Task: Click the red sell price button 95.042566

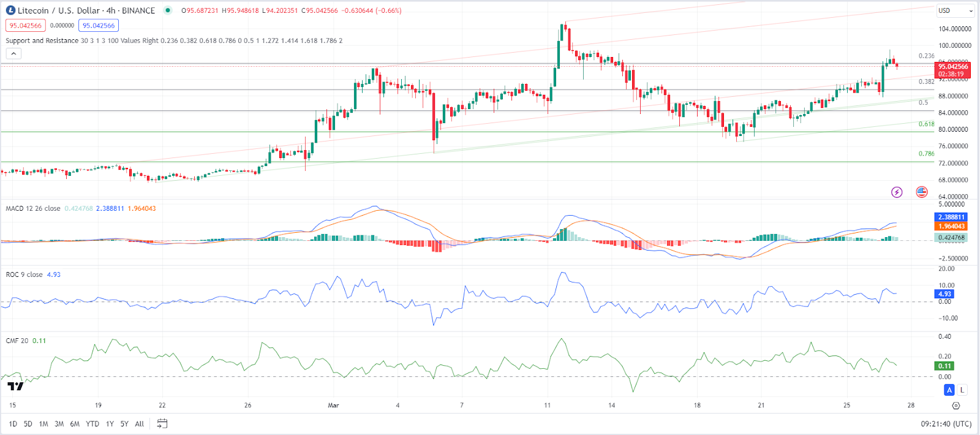Action: coord(26,26)
